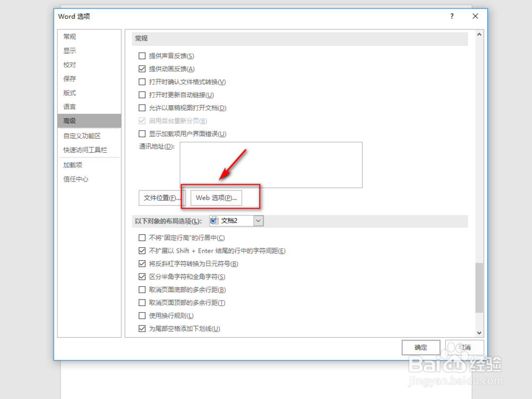This screenshot has width=532, height=399.
Task: Select the highlighted 高级 category
Action: (89, 121)
